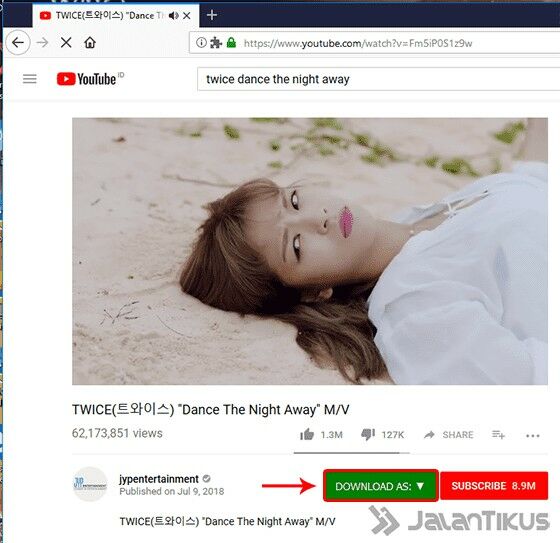Click the green secure connection padlock
The width and height of the screenshot is (560, 543).
pos(231,43)
